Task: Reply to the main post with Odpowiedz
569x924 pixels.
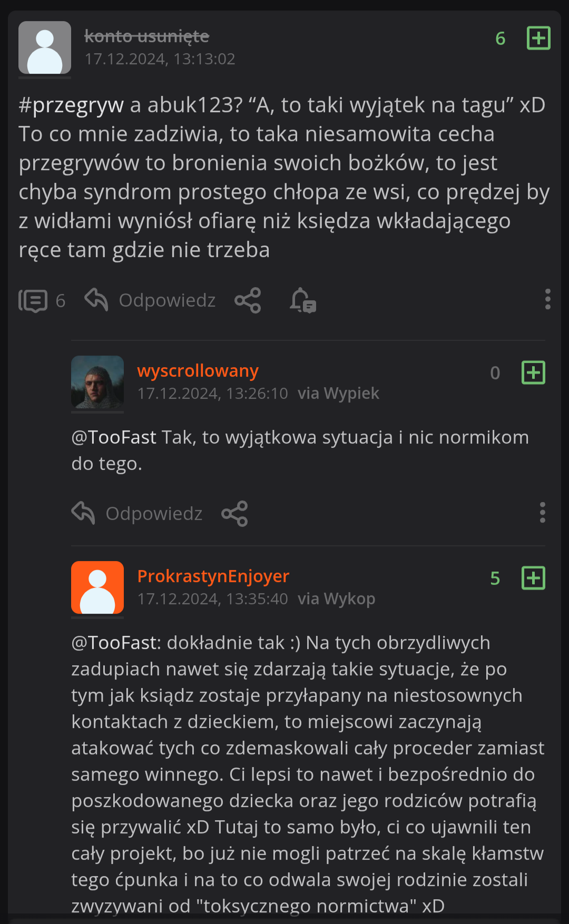Action: (151, 300)
